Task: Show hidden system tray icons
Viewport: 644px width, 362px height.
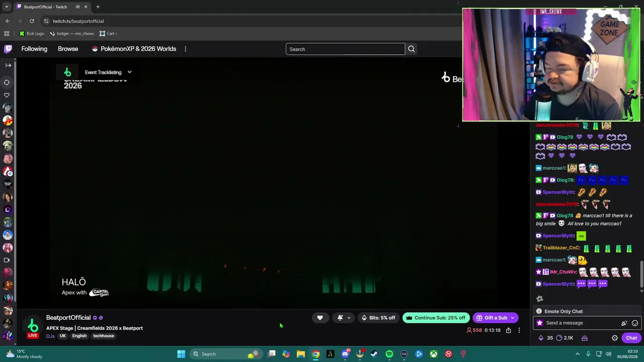Action: pos(577,354)
